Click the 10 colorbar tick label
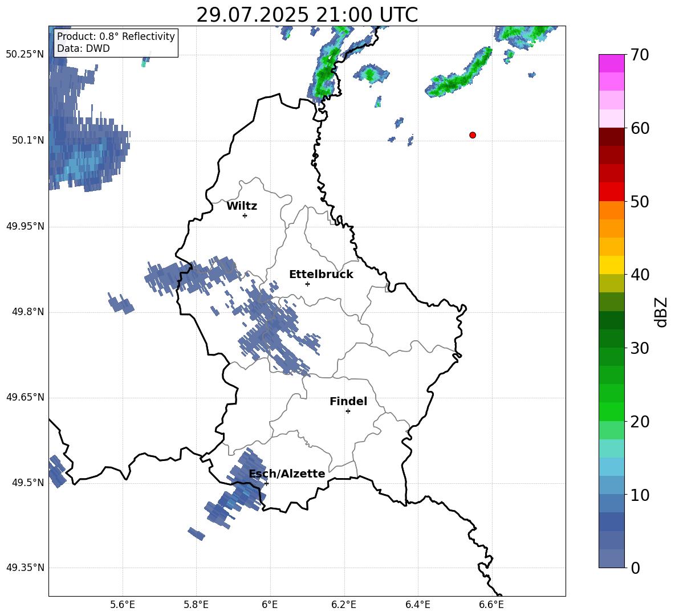This screenshot has width=675, height=616. [640, 495]
